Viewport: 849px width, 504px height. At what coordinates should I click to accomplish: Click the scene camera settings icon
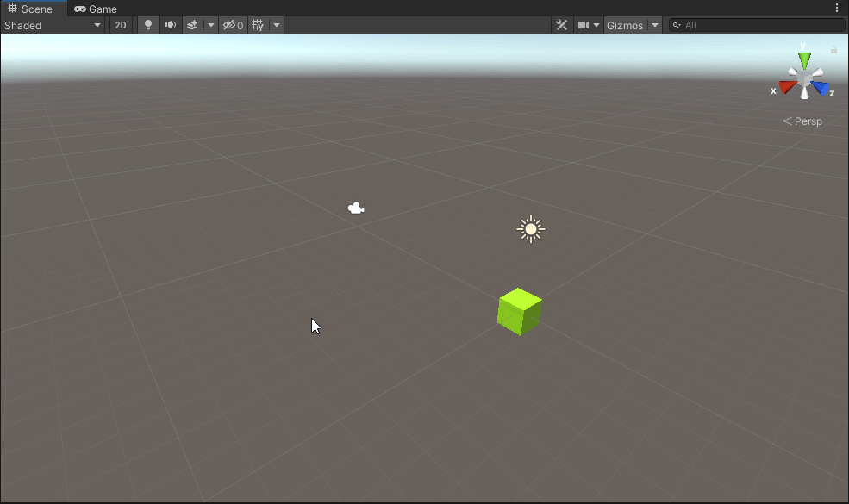pos(584,26)
